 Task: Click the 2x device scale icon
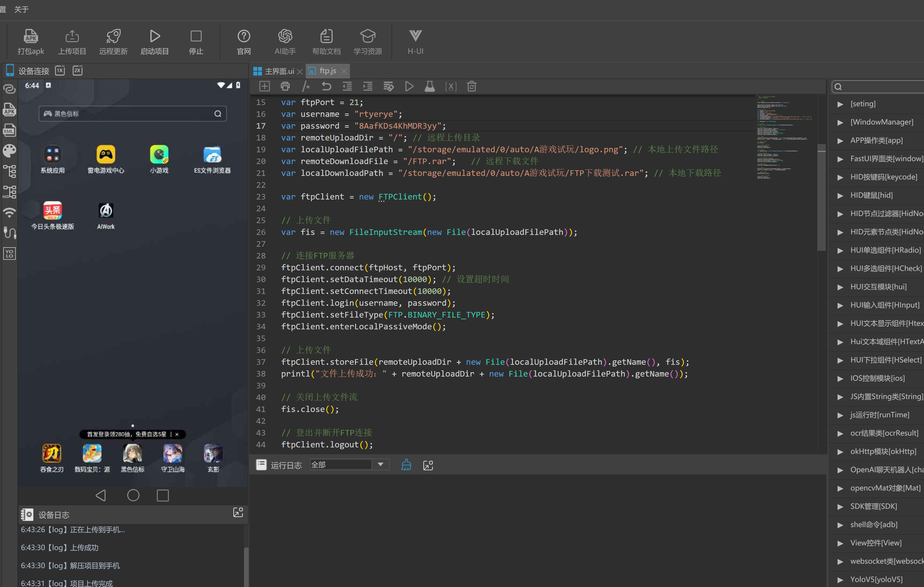click(x=78, y=71)
